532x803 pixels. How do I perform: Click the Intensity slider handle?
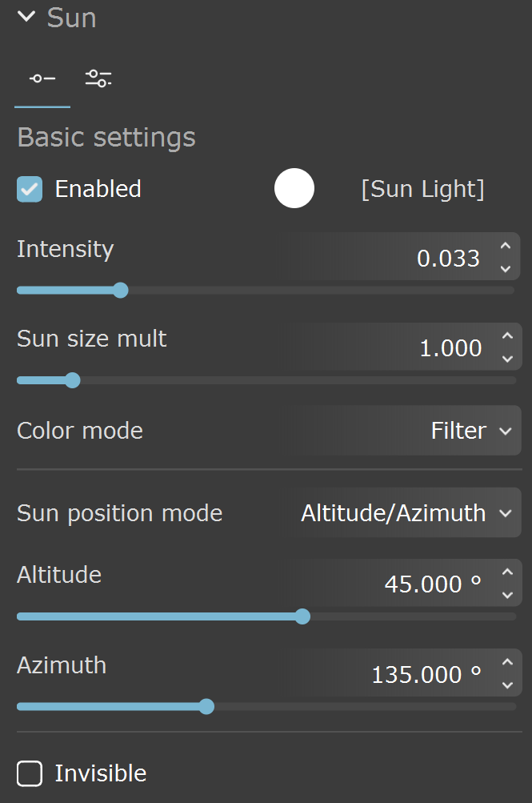(120, 291)
